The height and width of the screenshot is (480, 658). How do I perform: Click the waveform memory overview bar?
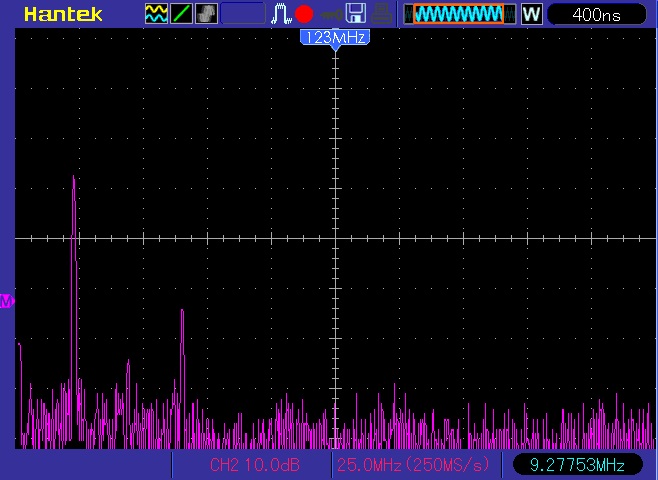click(x=460, y=14)
